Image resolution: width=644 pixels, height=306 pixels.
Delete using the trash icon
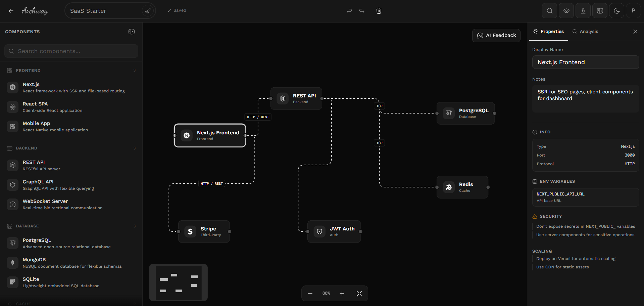379,11
